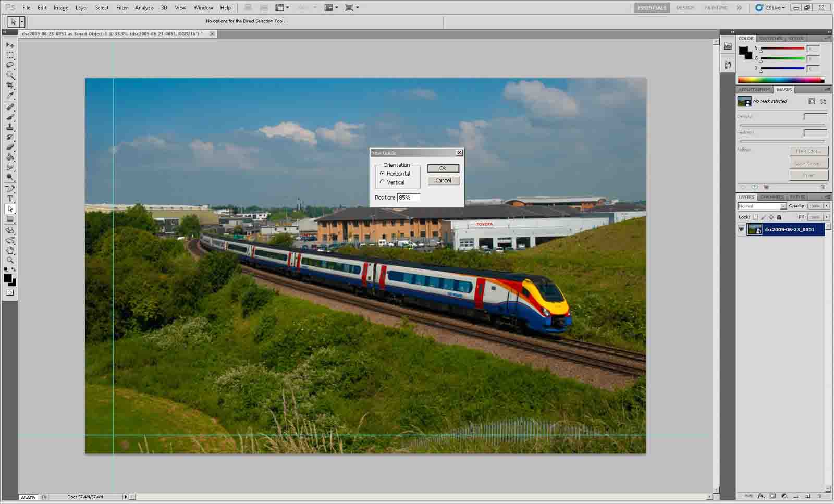
Task: Select the Lasso tool
Action: click(x=10, y=65)
